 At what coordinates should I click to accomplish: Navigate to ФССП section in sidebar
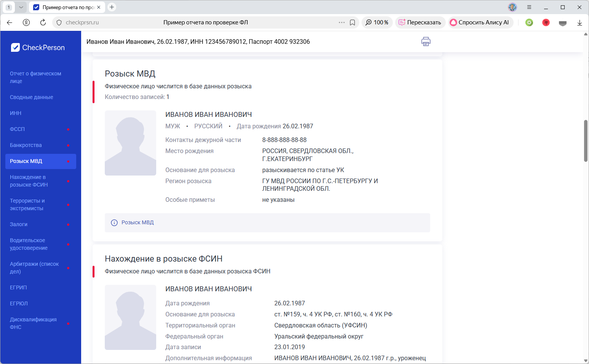(x=17, y=129)
